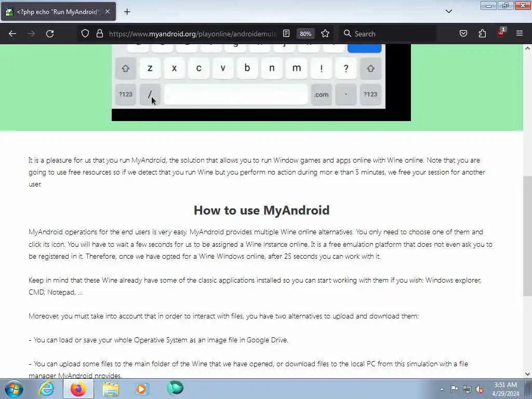This screenshot has width=532, height=399.
Task: Open the green round taskbar app
Action: click(175, 388)
